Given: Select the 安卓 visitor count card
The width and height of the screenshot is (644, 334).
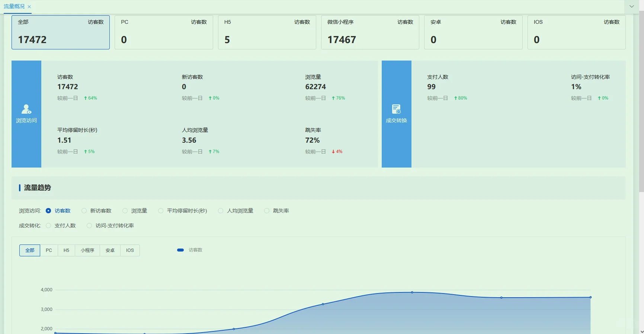Looking at the screenshot, I should tap(473, 32).
